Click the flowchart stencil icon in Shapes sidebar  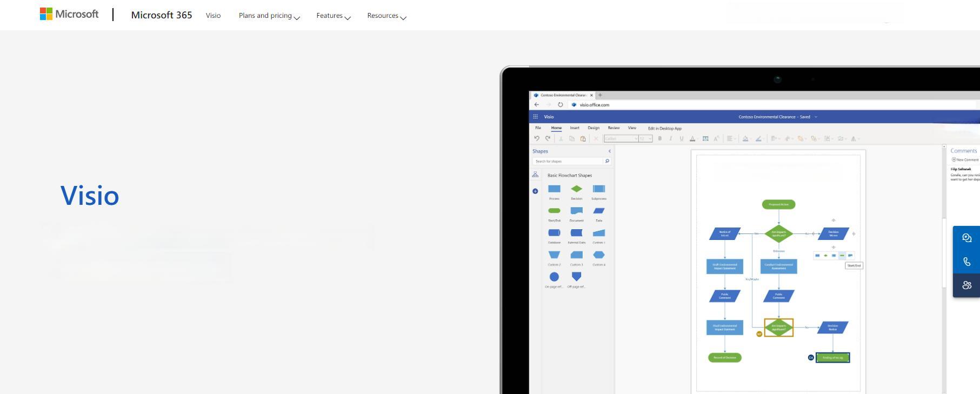535,175
